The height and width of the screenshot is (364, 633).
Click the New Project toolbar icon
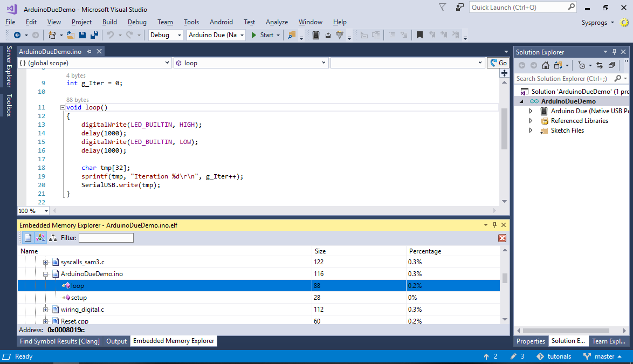(x=52, y=35)
